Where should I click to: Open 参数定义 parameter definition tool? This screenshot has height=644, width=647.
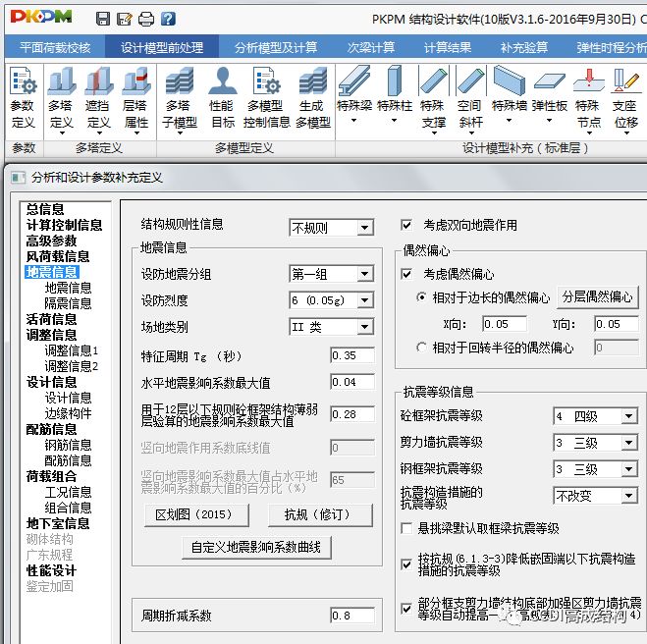(x=24, y=98)
